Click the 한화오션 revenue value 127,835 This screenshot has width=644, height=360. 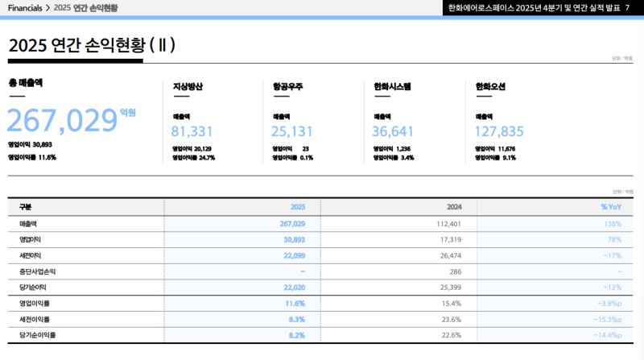tap(499, 131)
